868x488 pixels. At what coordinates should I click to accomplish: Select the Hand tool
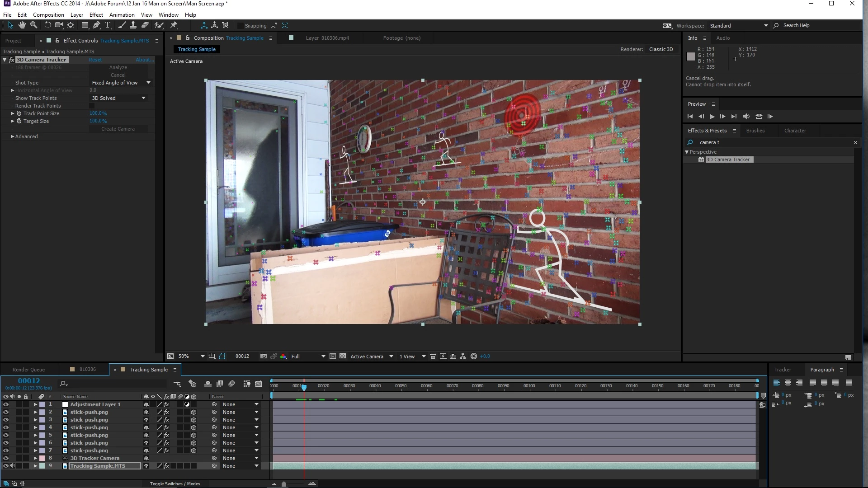click(22, 25)
